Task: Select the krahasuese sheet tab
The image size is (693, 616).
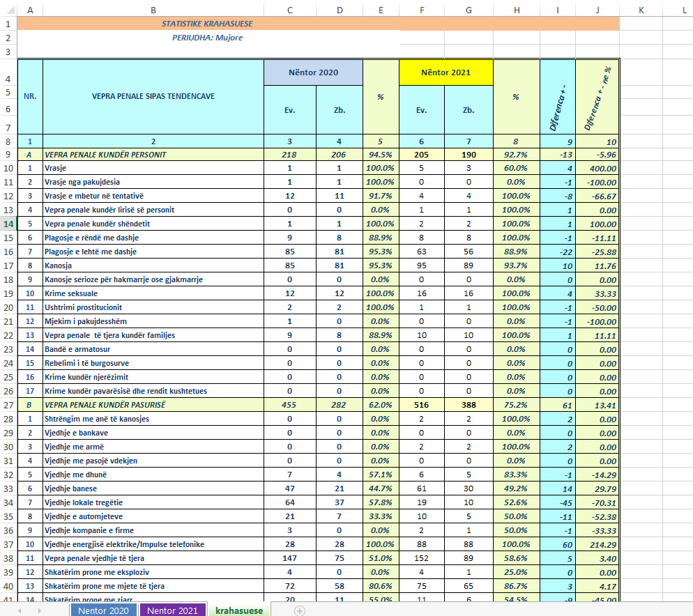Action: [x=239, y=610]
